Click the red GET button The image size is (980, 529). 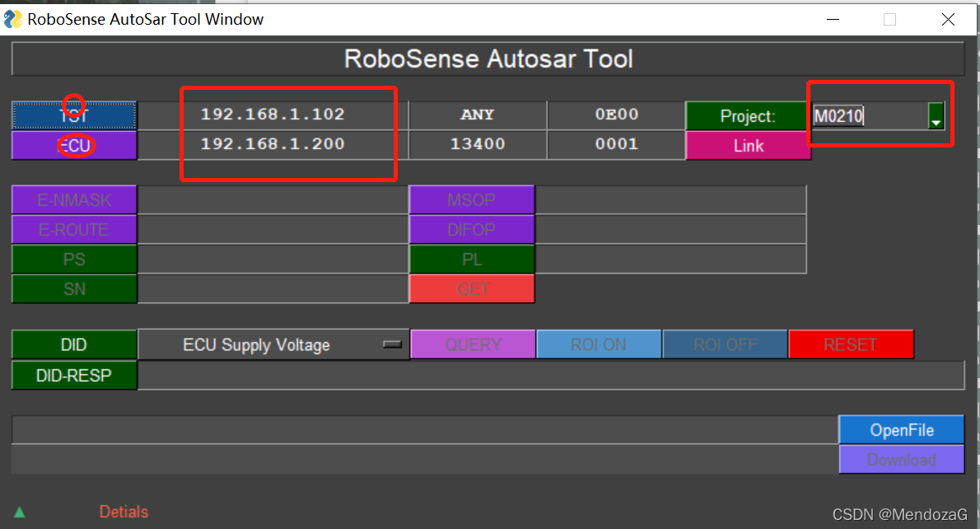click(x=471, y=289)
